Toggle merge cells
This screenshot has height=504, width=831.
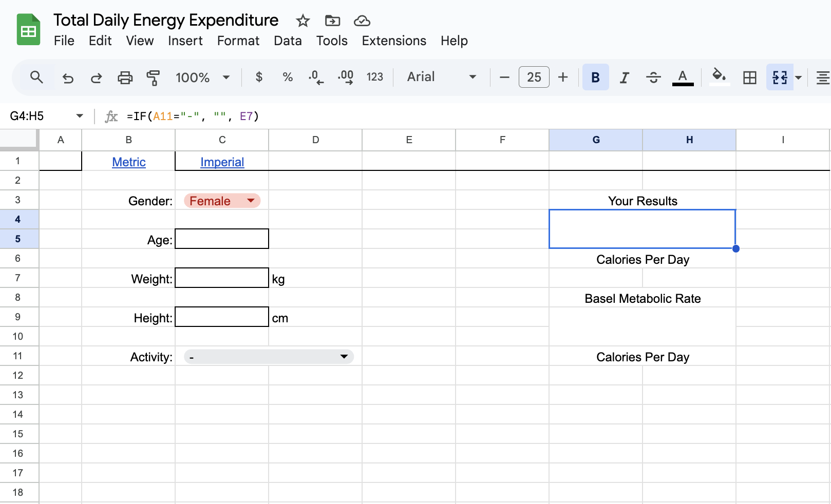[780, 77]
